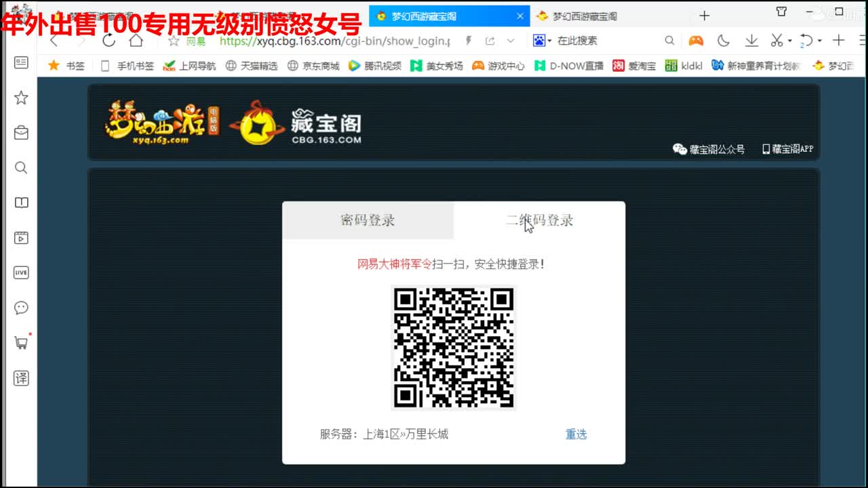Open the 新神童养育计划 bookmark
This screenshot has width=868, height=488.
pos(756,66)
